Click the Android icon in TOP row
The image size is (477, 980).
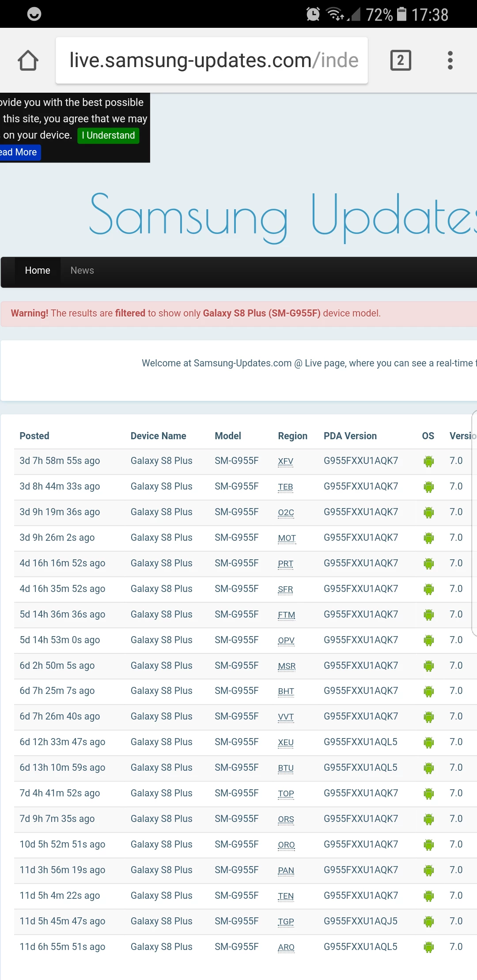click(x=428, y=794)
